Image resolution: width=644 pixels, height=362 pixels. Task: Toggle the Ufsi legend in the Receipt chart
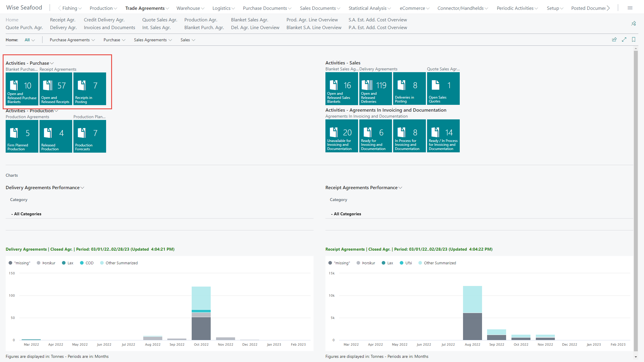pyautogui.click(x=406, y=263)
